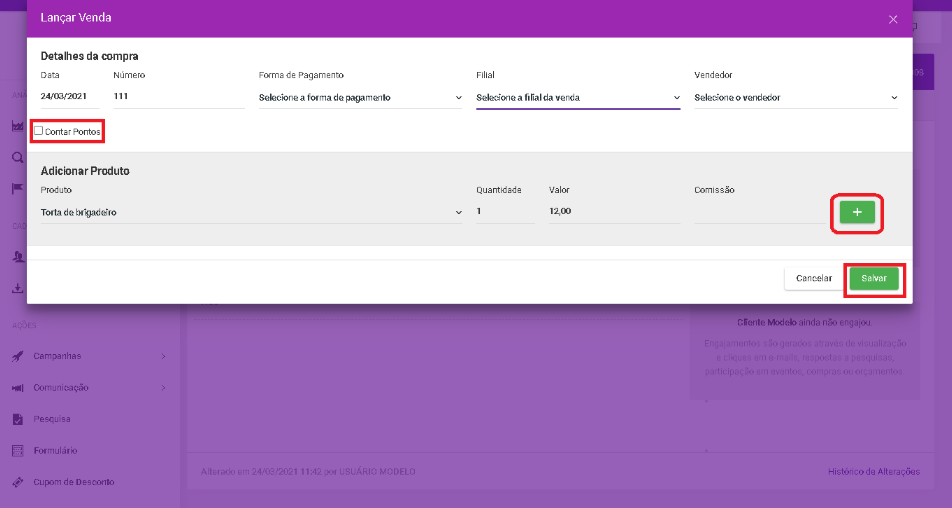Click the Pesquisa sidebar icon
This screenshot has width=952, height=508.
(x=17, y=419)
